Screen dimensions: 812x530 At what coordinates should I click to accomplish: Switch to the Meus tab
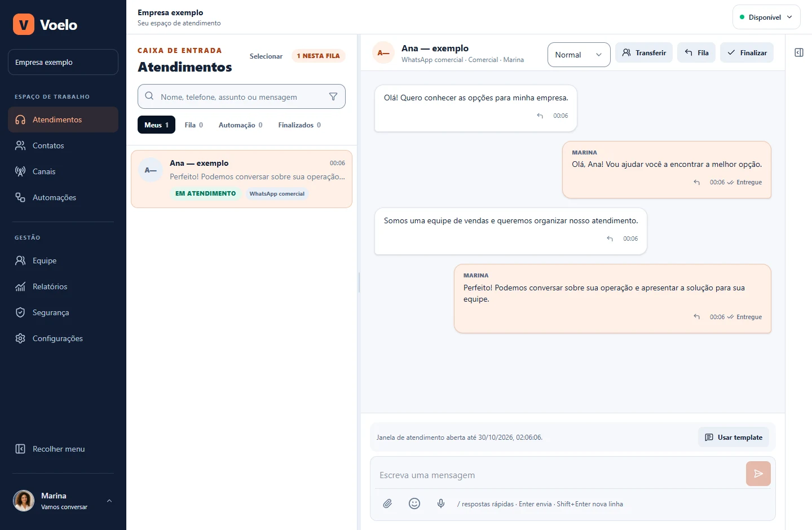tap(156, 125)
